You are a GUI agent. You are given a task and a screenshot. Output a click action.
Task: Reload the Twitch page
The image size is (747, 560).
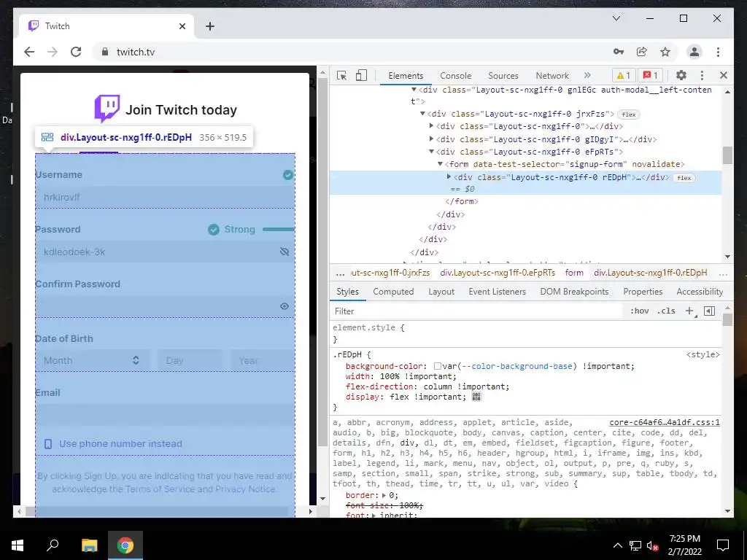(76, 52)
